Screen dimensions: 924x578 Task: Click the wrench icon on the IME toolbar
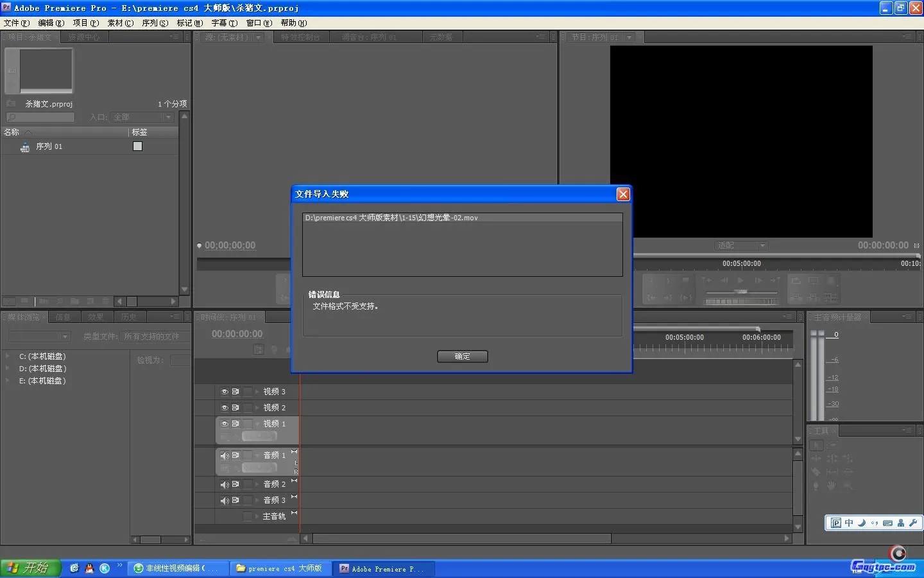tap(913, 523)
